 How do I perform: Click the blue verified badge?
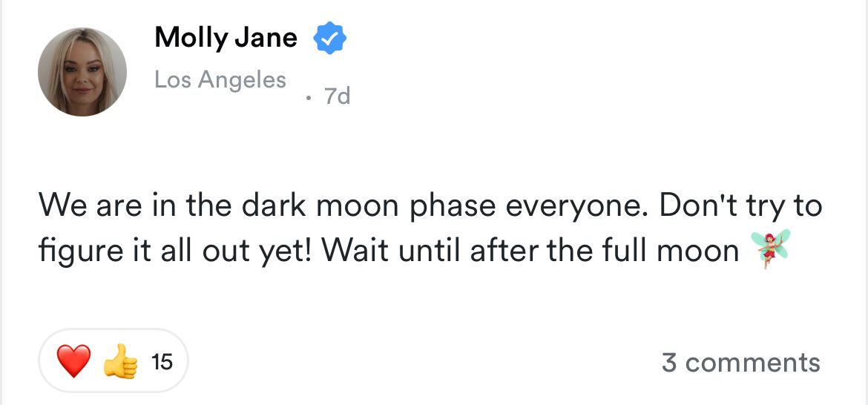coord(330,39)
